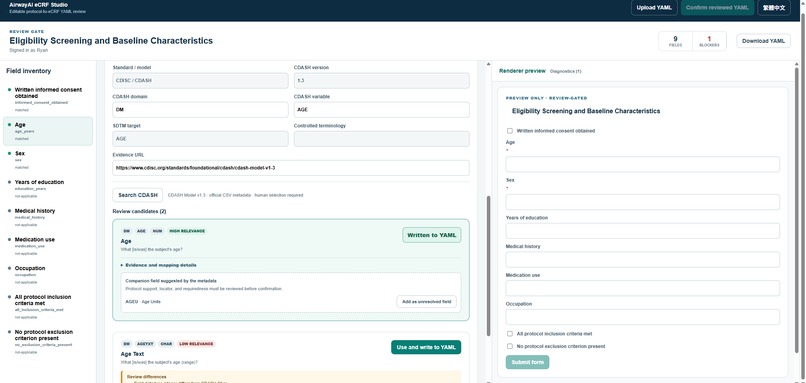Click the SDTM target field

[200, 139]
